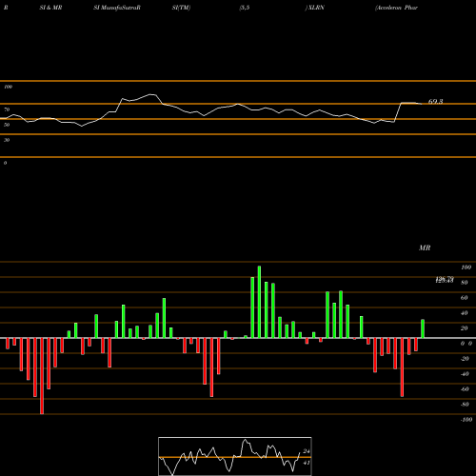
Task: Click the value 24 in mini chart
Action: click(x=307, y=451)
